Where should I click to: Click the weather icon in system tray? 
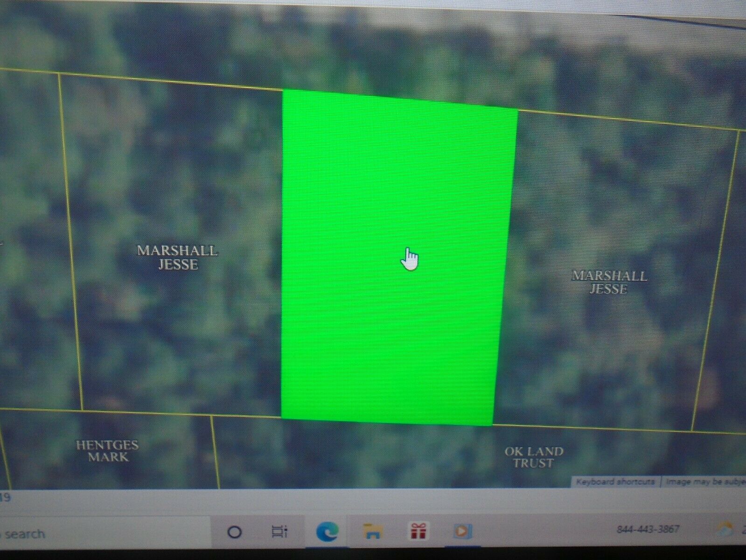tap(724, 529)
